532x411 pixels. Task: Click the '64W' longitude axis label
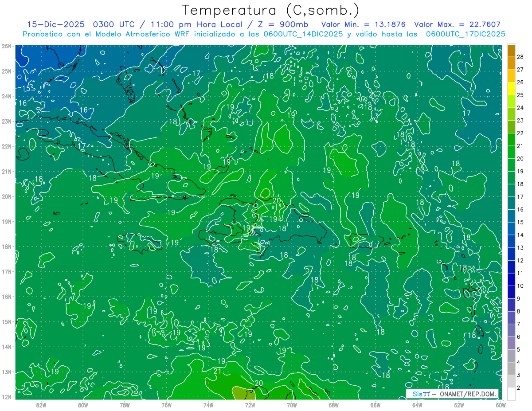(417, 405)
